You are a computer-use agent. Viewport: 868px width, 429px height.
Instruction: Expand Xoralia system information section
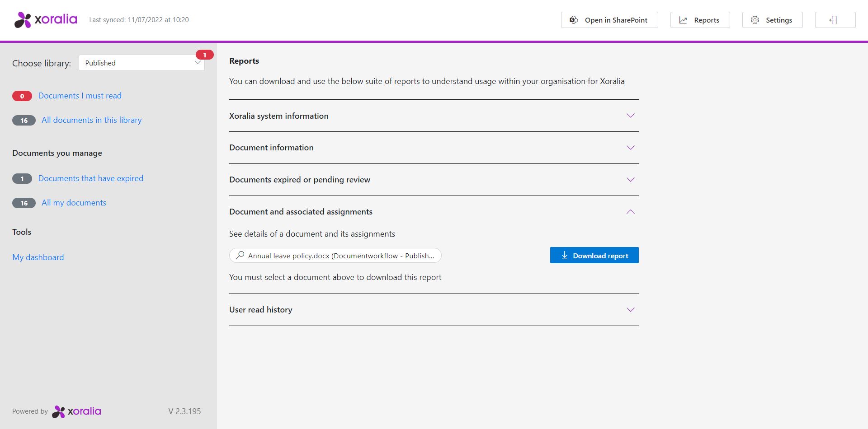pyautogui.click(x=434, y=116)
